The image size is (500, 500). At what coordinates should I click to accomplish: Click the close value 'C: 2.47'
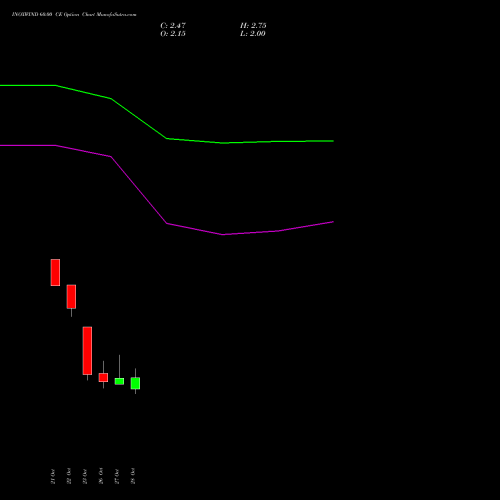(x=173, y=26)
